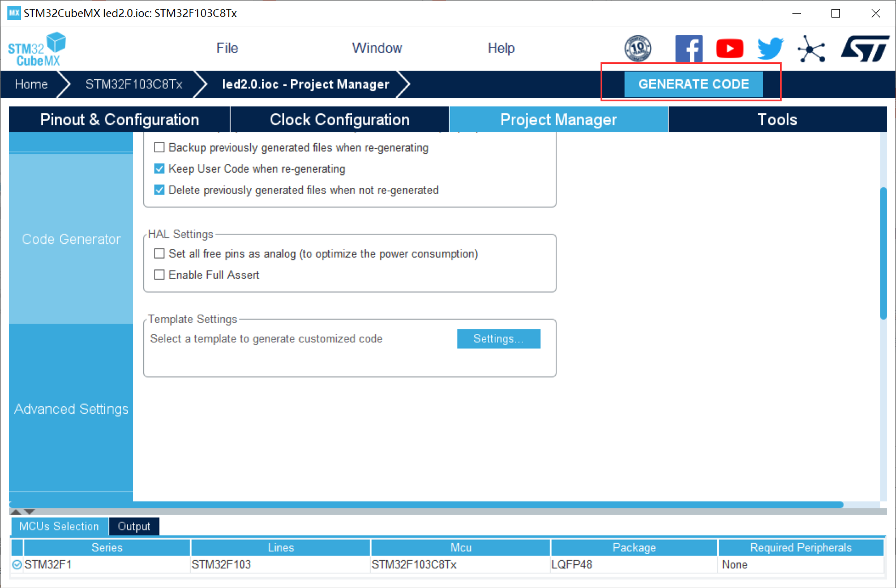The height and width of the screenshot is (588, 896).
Task: Go to Home breadcrumb
Action: (31, 84)
